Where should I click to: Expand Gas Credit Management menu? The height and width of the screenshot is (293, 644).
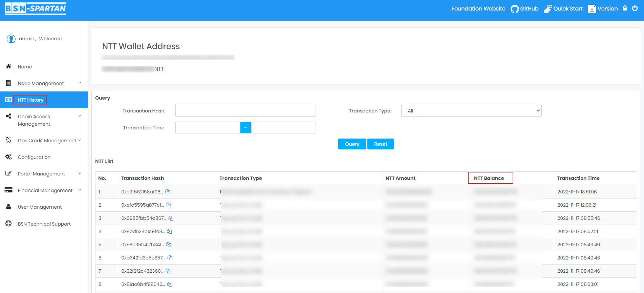tap(44, 141)
